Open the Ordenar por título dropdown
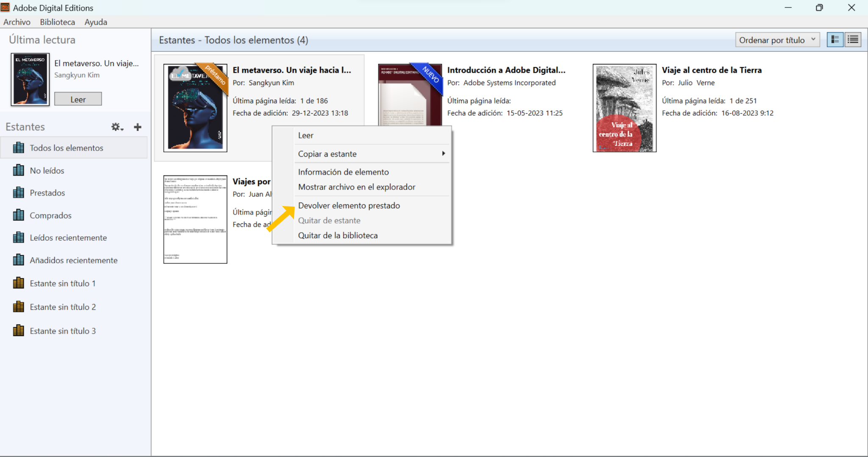The width and height of the screenshot is (868, 457). pyautogui.click(x=777, y=40)
